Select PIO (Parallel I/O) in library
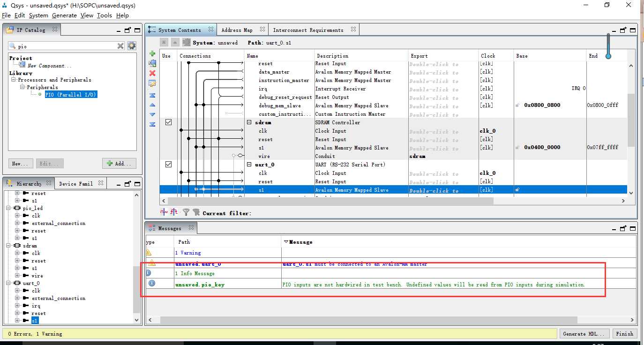The image size is (644, 345). tap(71, 95)
